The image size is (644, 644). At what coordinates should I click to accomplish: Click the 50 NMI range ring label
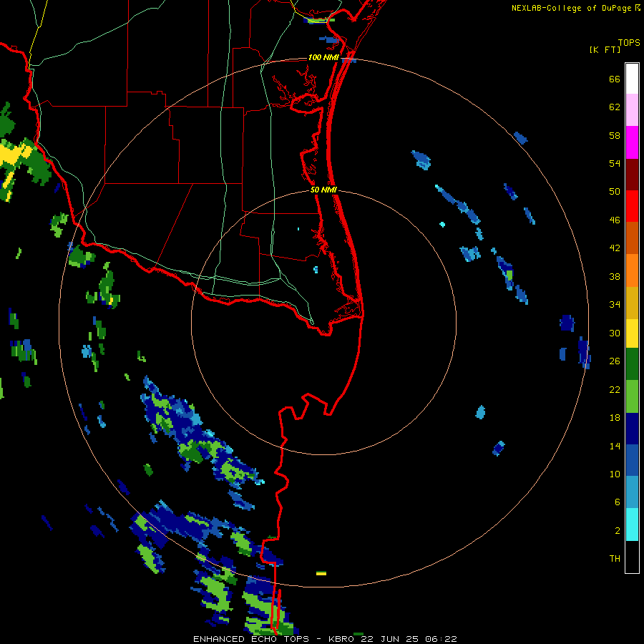[323, 190]
